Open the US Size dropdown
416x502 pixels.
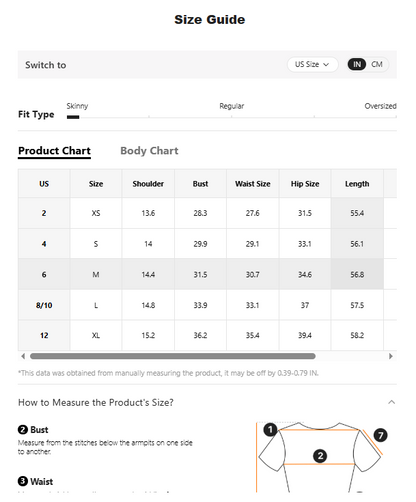312,64
